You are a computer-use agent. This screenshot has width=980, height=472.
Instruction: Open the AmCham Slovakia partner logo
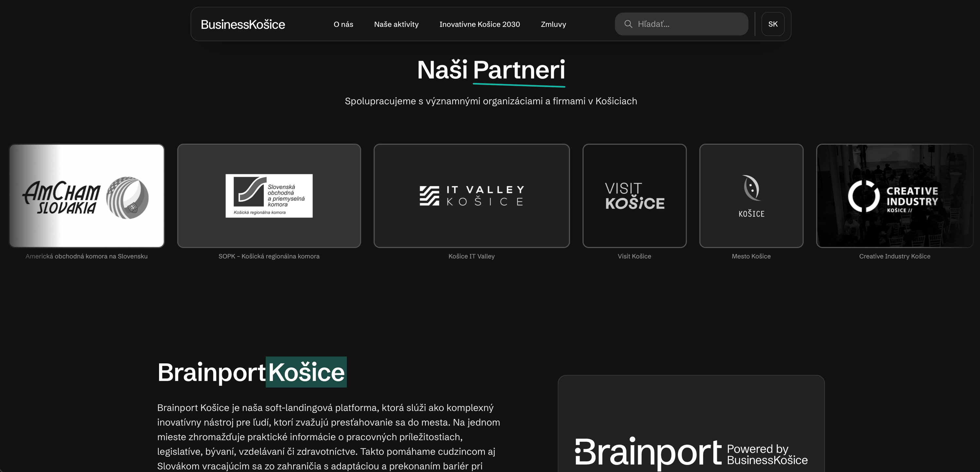tap(87, 196)
